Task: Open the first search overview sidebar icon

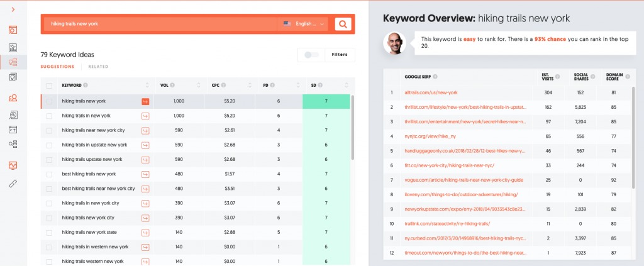Action: point(13,30)
